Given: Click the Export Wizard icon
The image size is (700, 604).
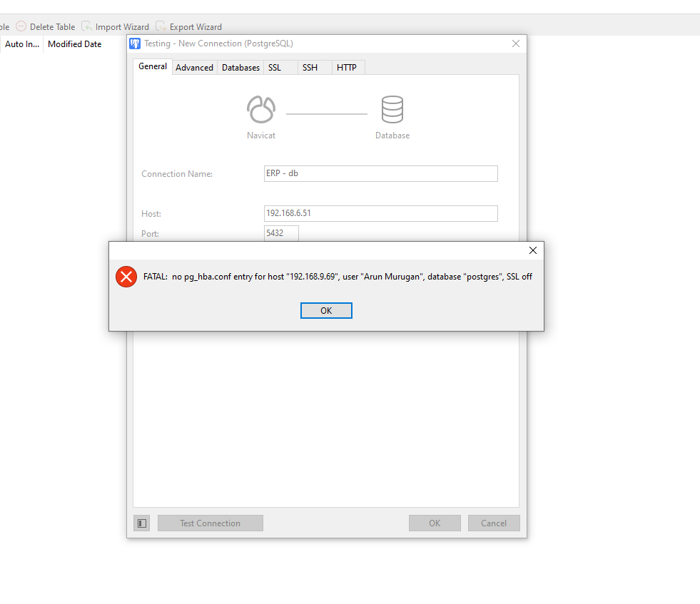Looking at the screenshot, I should point(161,26).
